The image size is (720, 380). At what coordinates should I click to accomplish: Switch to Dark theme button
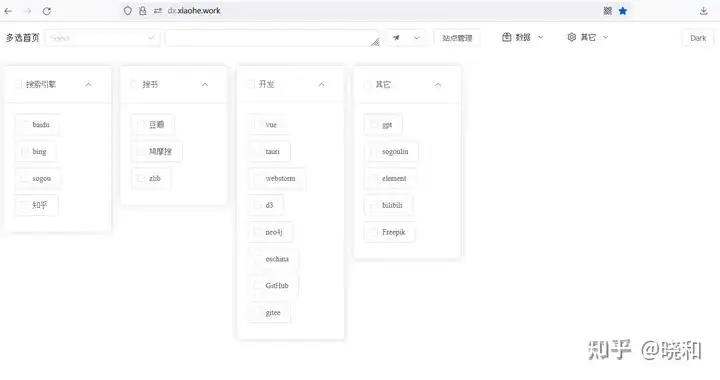[698, 38]
